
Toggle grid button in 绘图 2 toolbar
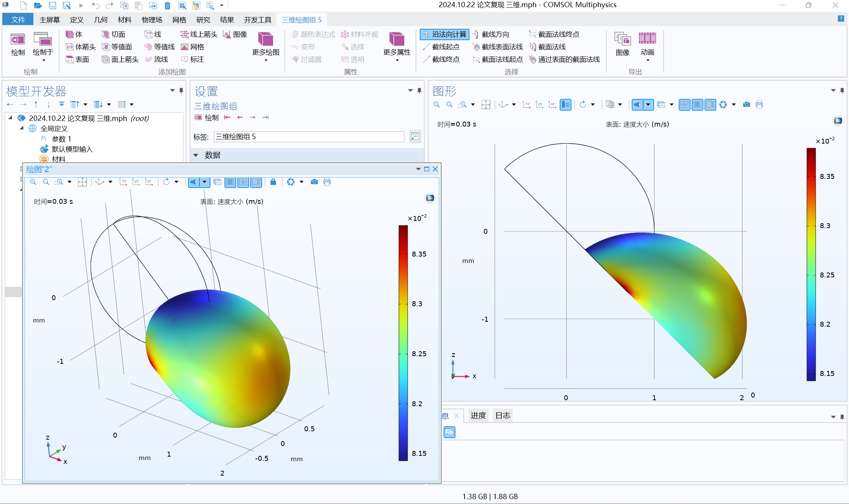tap(230, 182)
